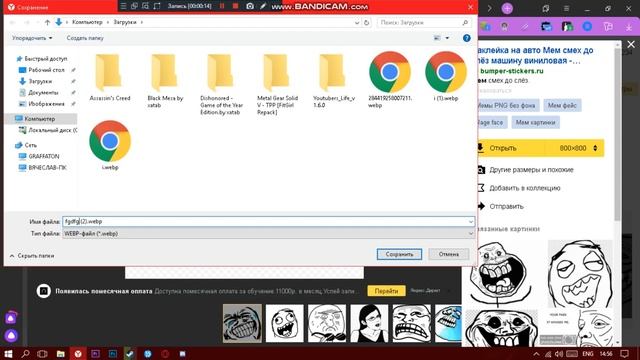This screenshot has height=360, width=640.
Task: Open the Тип файла dropdown
Action: [269, 233]
